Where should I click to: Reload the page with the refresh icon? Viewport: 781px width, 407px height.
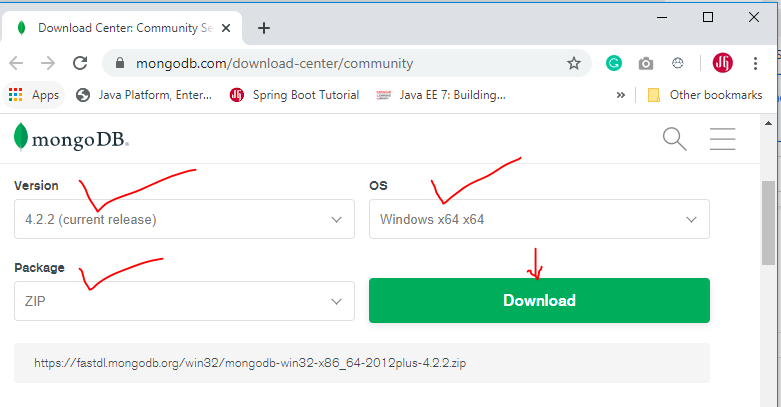80,63
